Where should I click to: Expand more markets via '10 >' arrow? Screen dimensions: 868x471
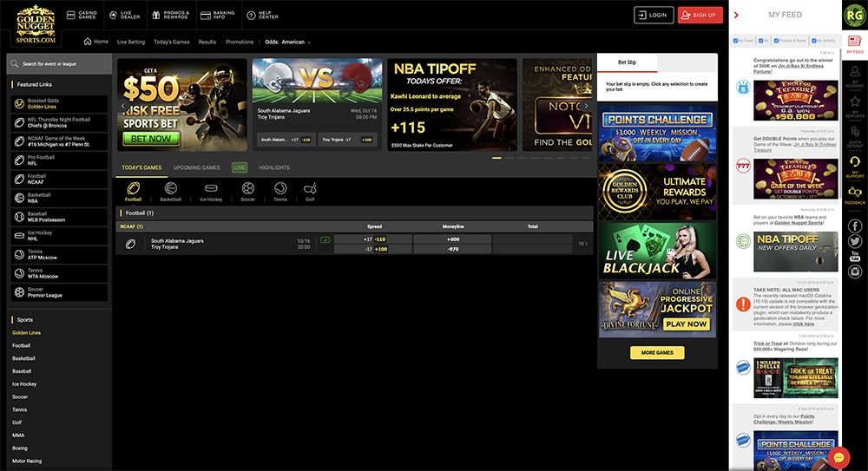[x=582, y=244]
